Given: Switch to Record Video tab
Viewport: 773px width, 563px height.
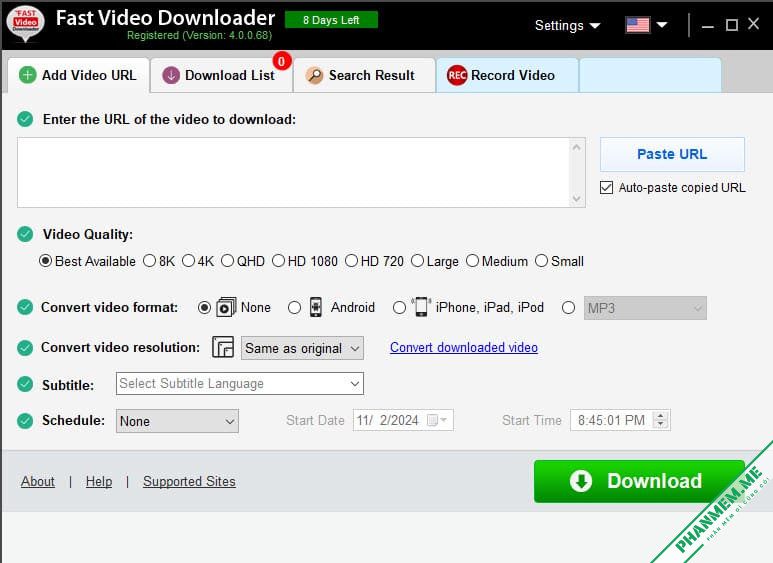Looking at the screenshot, I should [x=507, y=75].
